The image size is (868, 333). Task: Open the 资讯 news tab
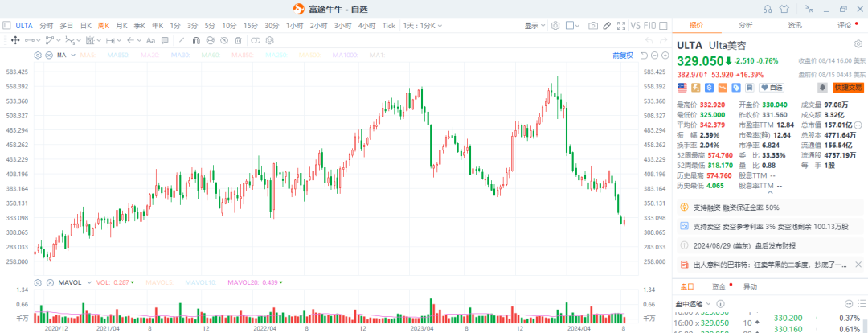pyautogui.click(x=796, y=25)
